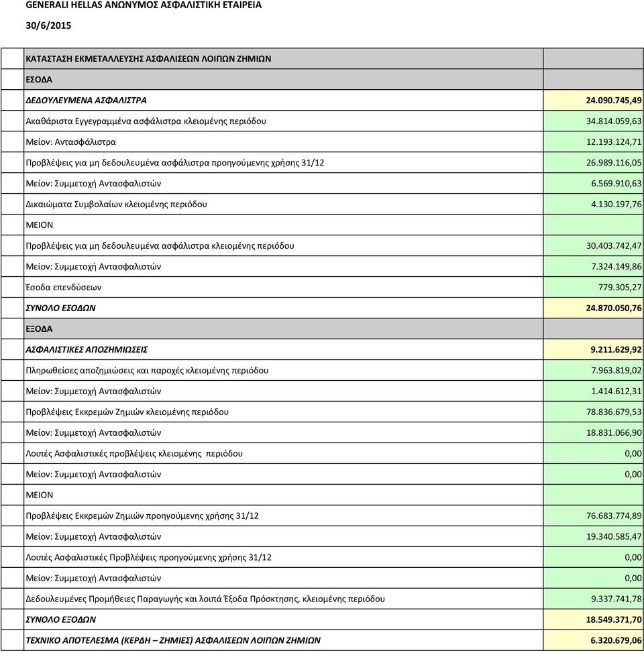Click the 0,00 in 'Λοιπές Ασφαλιστικές προβλέψεις κλειομένης περιόδου' row
The width and height of the screenshot is (644, 653).
633,453
